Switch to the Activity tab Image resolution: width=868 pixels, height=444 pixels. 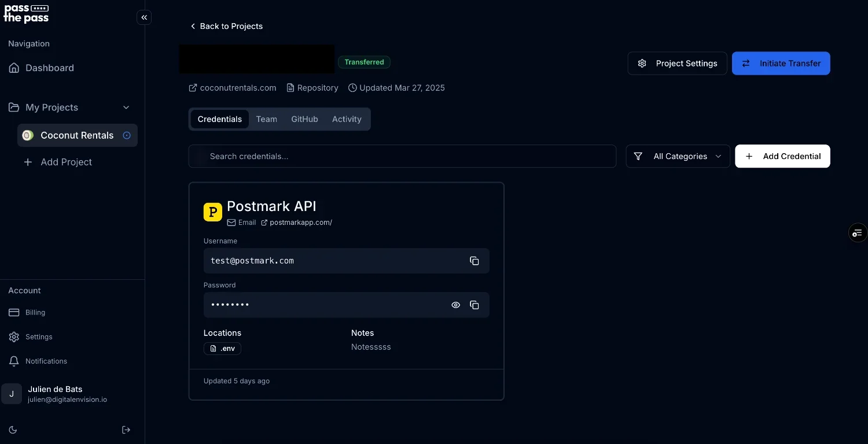tap(346, 119)
